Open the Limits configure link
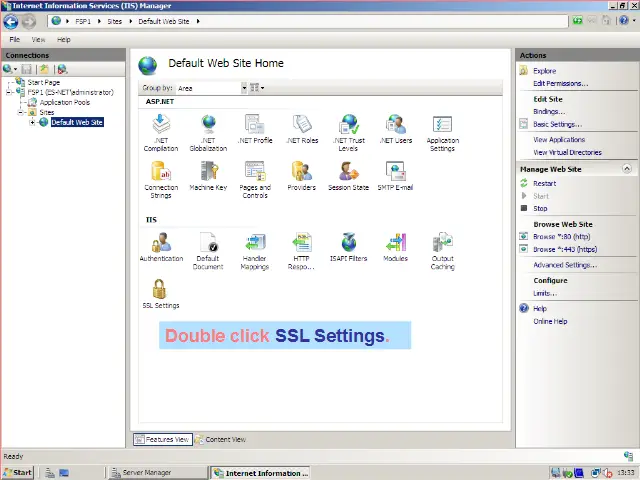Screen dimensions: 640x480 (545, 293)
